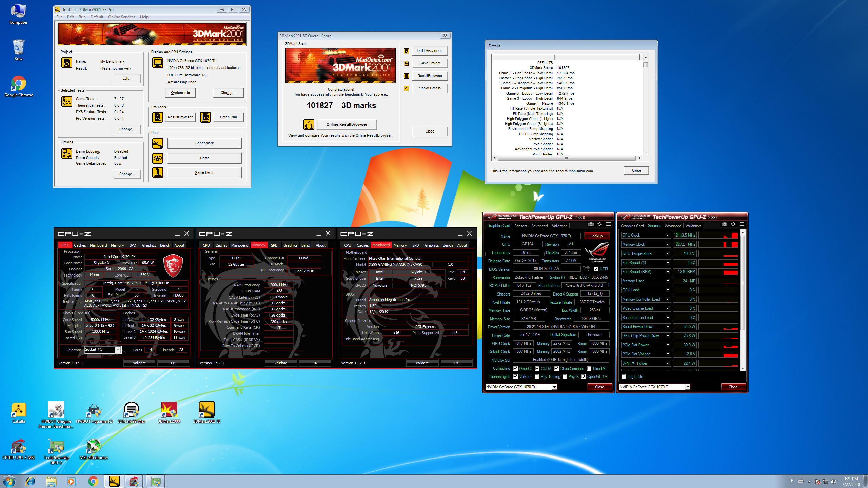Open Validation tab in GPU-Z Sensors window
The width and height of the screenshot is (868, 488).
693,226
